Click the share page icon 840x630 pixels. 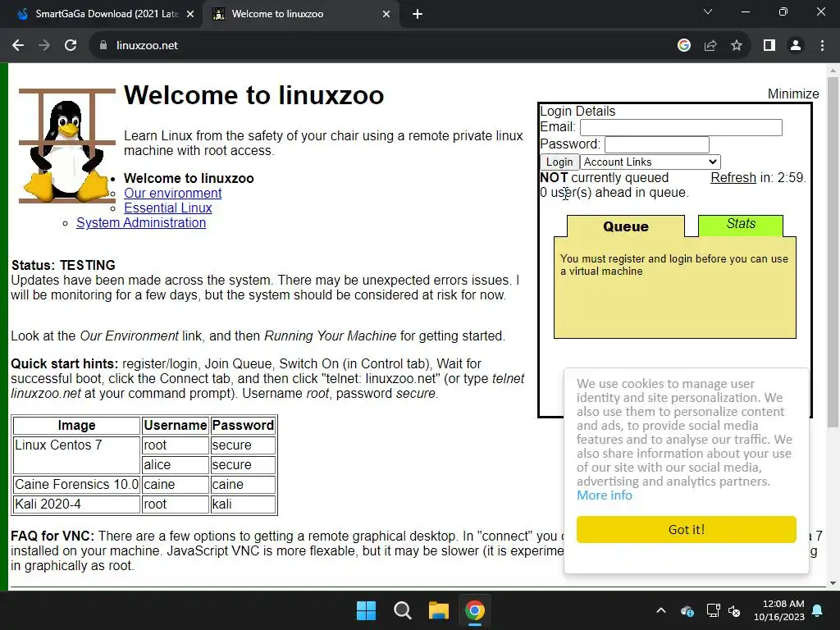point(710,46)
